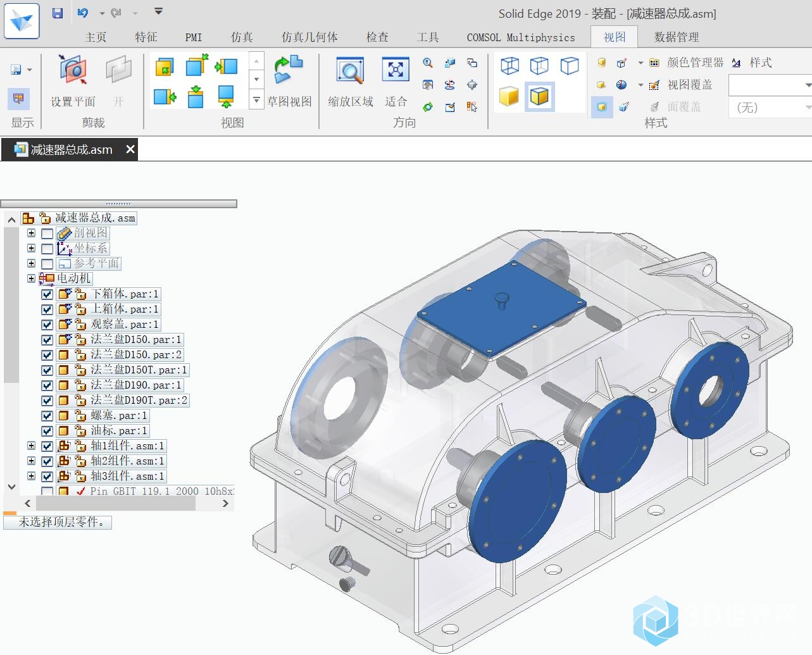Open the 仿真 ribbon tab
Image resolution: width=812 pixels, height=655 pixels.
pos(242,37)
